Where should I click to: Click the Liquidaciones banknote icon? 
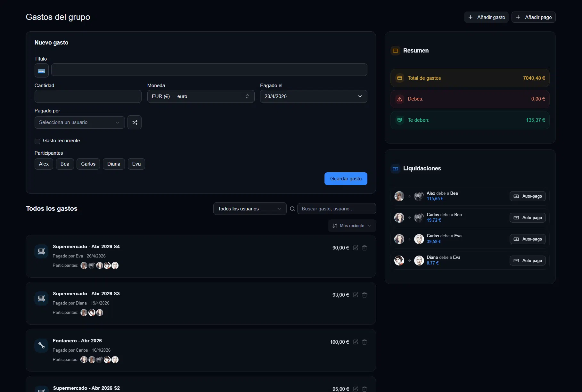tap(396, 168)
